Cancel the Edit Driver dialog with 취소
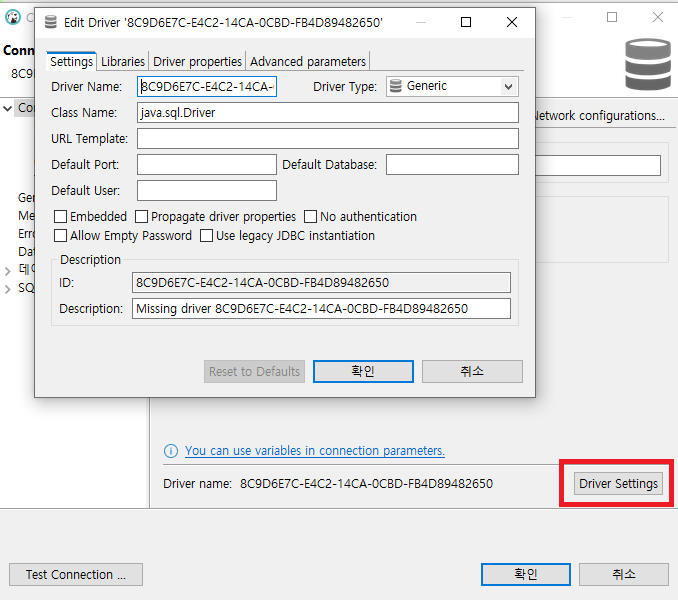This screenshot has height=600, width=678. 472,371
